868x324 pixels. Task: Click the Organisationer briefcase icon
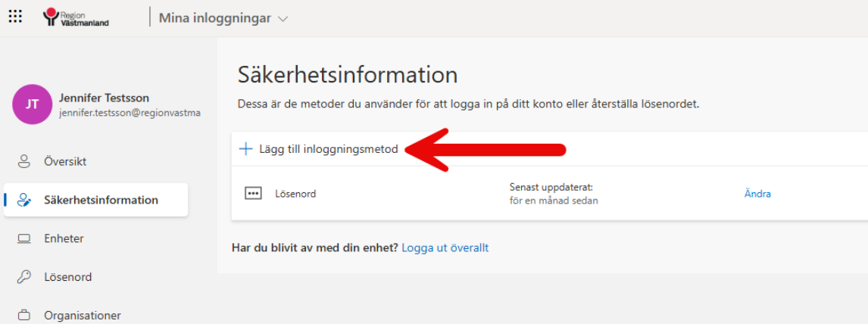tap(23, 316)
